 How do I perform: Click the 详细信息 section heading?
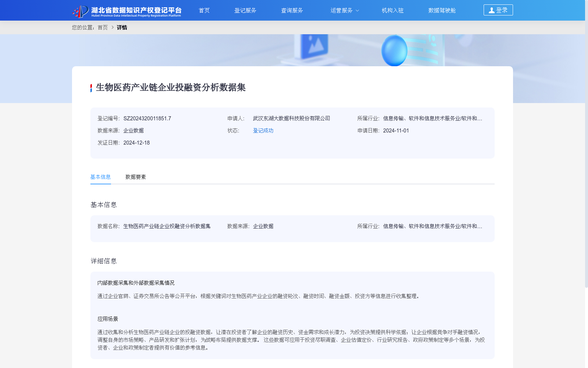(104, 261)
